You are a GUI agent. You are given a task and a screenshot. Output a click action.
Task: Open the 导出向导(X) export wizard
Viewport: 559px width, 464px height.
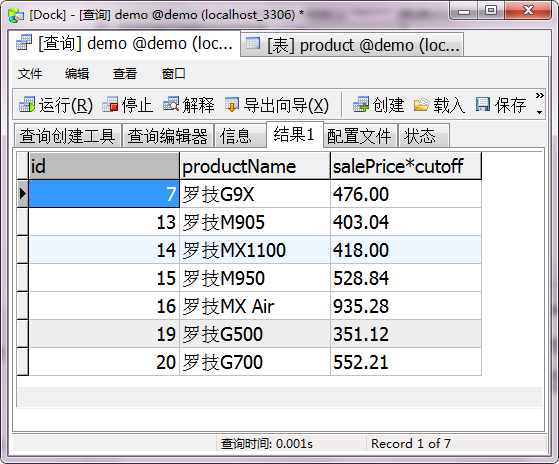[x=232, y=105]
